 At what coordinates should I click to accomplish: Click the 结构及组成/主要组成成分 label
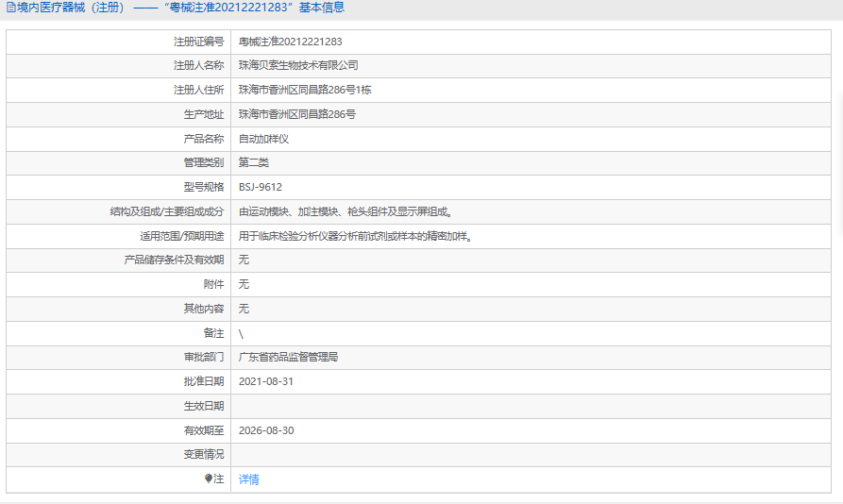tap(167, 211)
